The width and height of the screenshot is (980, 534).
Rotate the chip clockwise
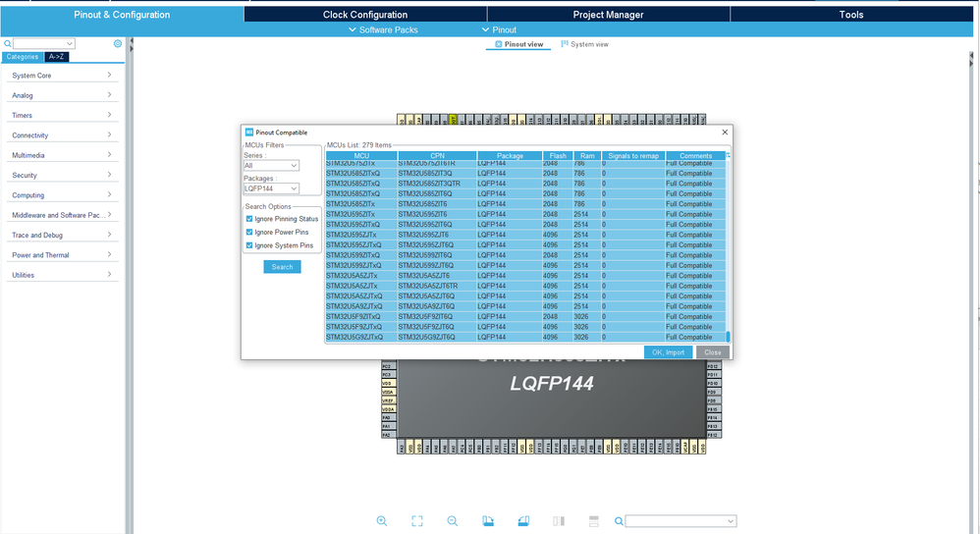point(488,521)
